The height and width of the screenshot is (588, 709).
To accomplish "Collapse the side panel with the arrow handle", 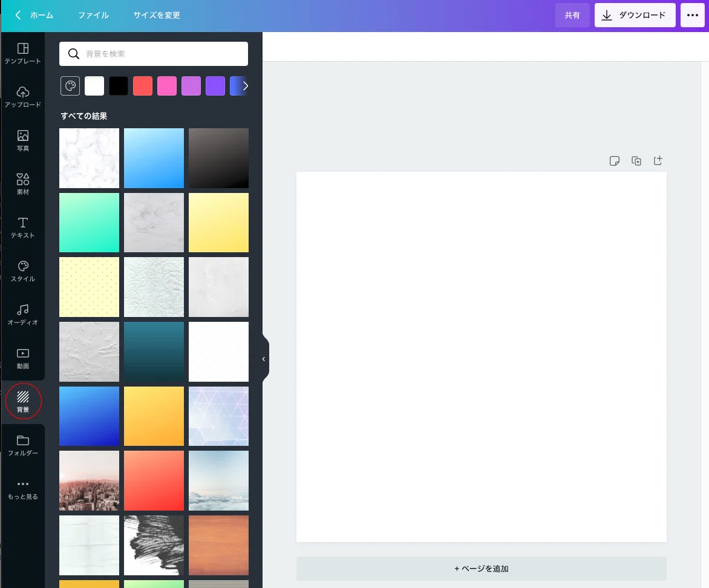I will pos(264,359).
